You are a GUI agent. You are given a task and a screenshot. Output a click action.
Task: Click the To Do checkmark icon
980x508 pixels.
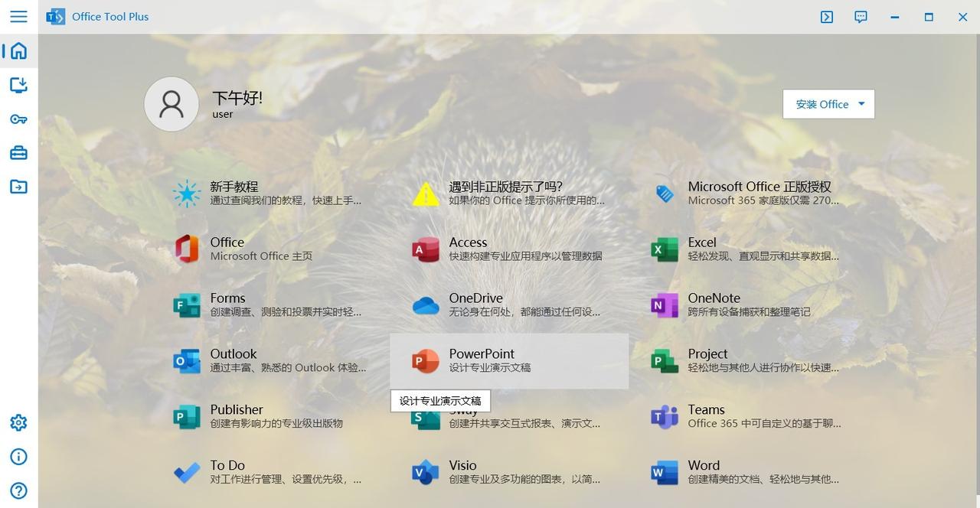(187, 473)
